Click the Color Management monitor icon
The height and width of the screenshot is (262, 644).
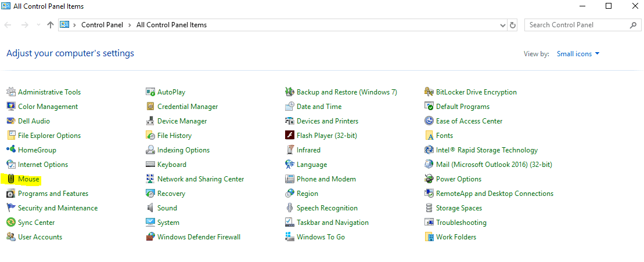pyautogui.click(x=11, y=106)
